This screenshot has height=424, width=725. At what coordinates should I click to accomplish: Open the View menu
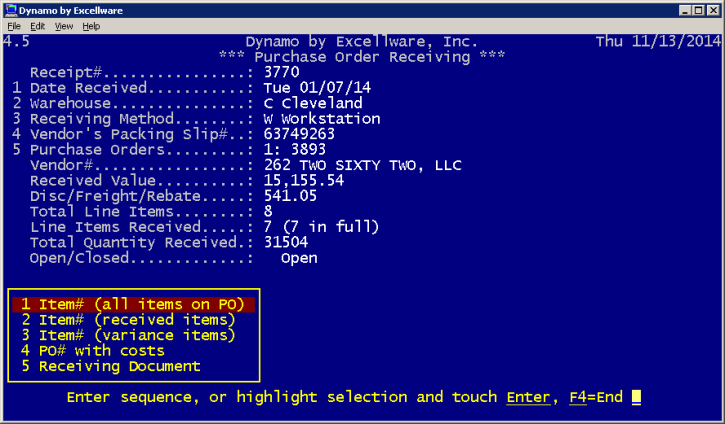point(64,26)
